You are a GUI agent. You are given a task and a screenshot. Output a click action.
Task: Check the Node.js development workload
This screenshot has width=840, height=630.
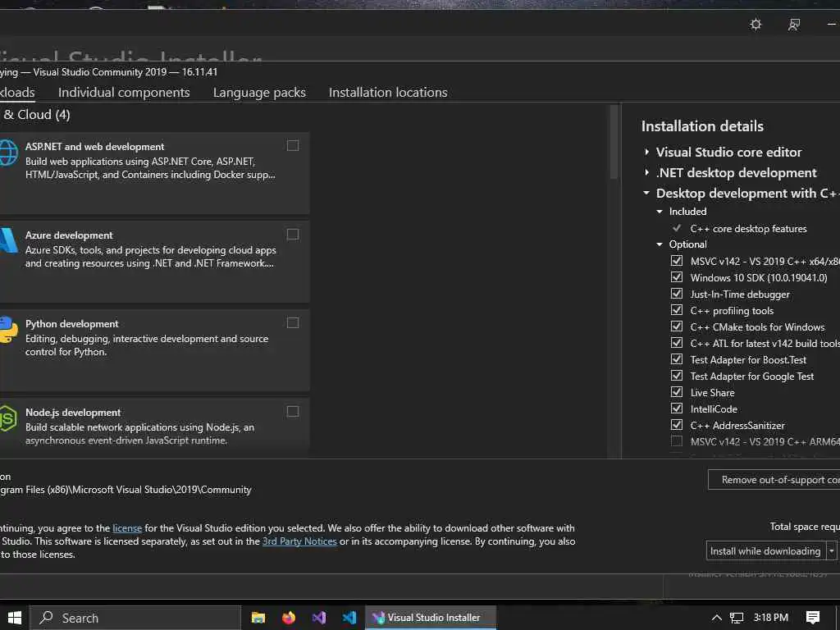(293, 412)
